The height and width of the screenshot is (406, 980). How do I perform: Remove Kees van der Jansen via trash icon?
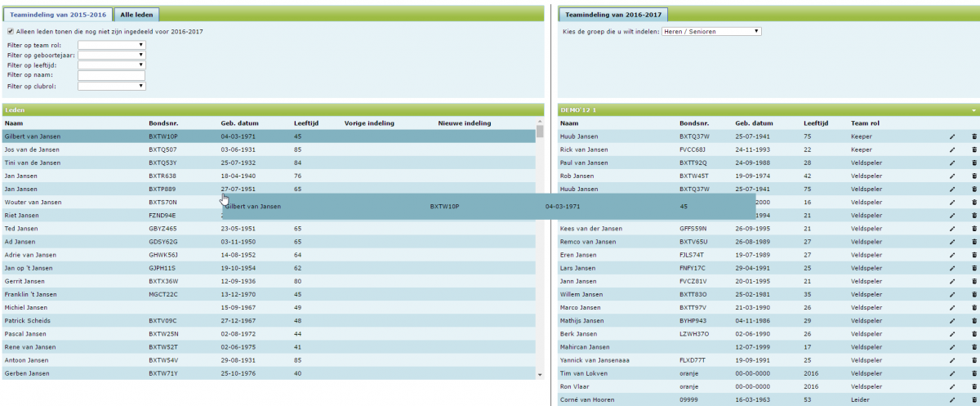tap(973, 229)
